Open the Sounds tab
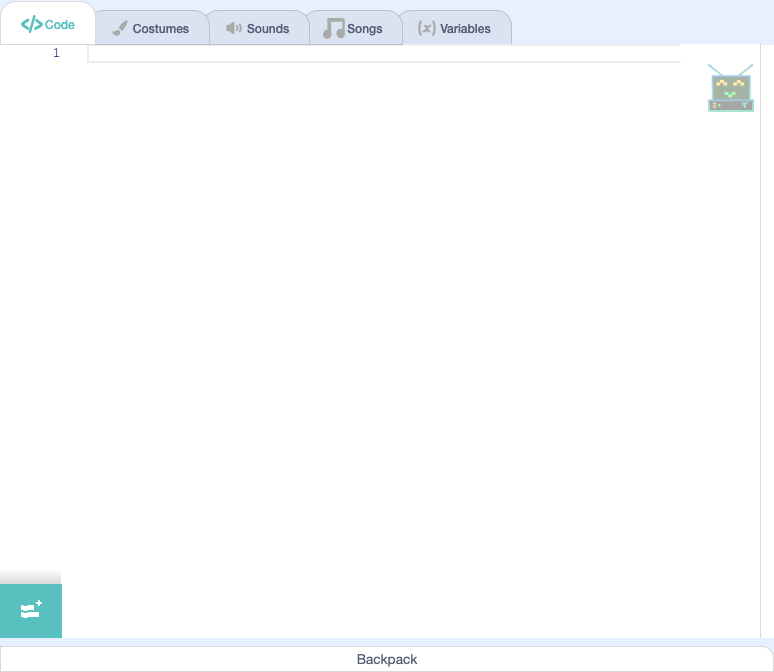Screen dimensions: 774x672 point(258,28)
